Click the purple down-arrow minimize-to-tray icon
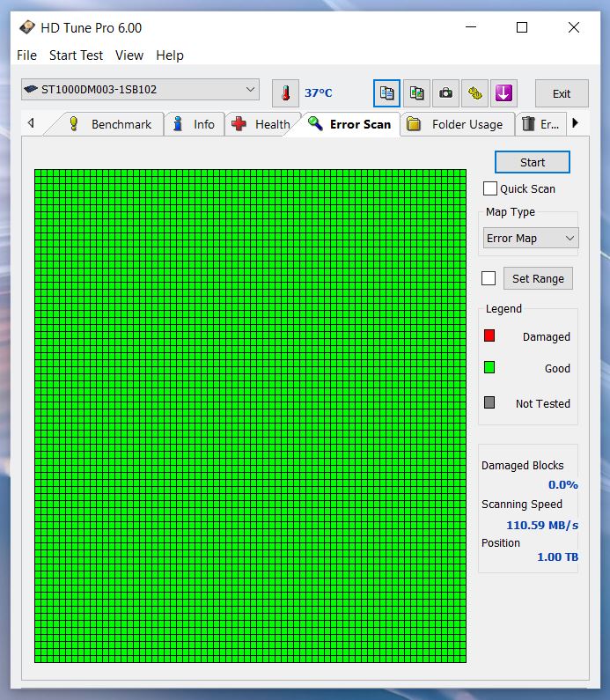 coord(503,92)
